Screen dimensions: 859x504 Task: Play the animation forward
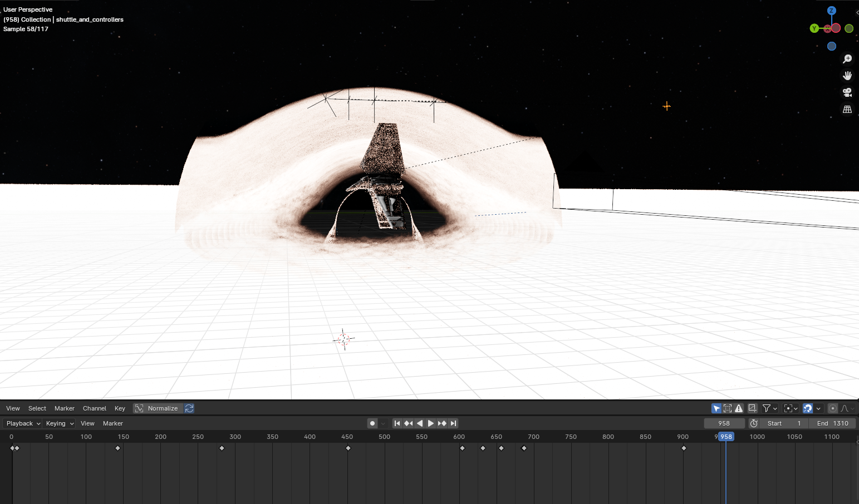[x=430, y=423]
